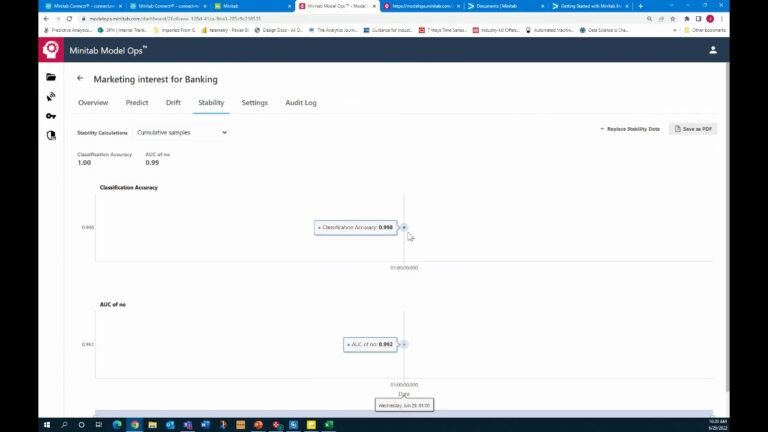Image resolution: width=768 pixels, height=432 pixels.
Task: Open the folder icon in the left sidebar
Action: point(51,77)
